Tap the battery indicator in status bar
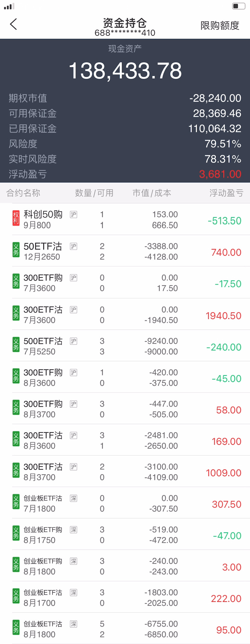This screenshot has width=250, height=644. [x=238, y=6]
